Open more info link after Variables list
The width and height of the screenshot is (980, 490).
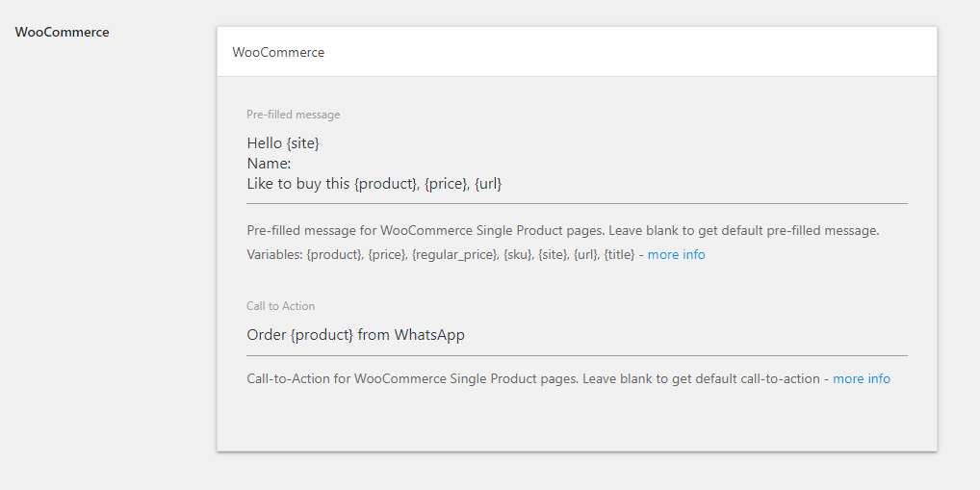point(676,255)
